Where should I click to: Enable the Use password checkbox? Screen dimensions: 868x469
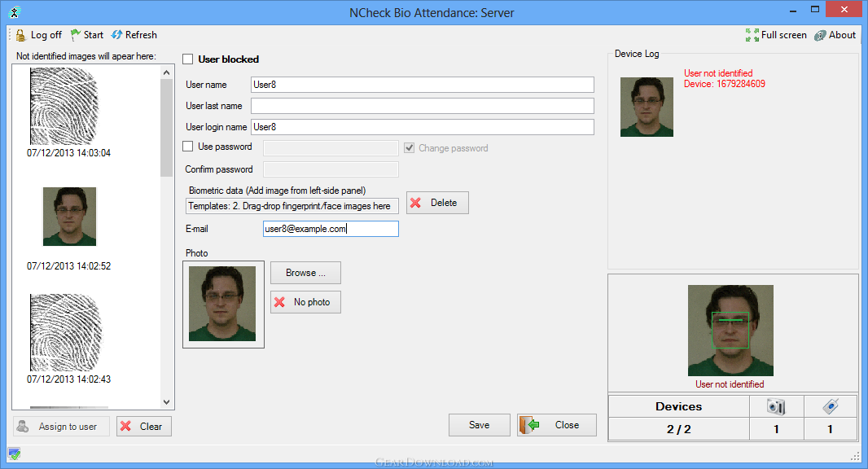pyautogui.click(x=188, y=147)
